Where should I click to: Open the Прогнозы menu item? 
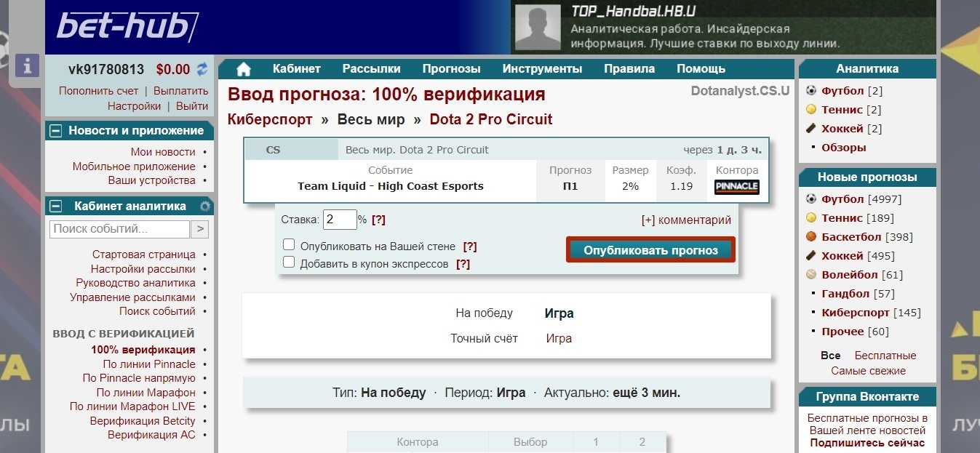451,69
